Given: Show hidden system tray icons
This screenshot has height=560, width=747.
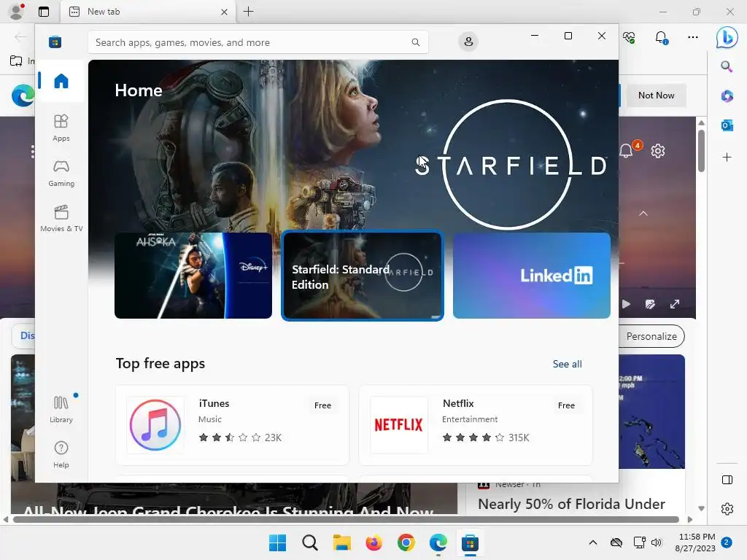Looking at the screenshot, I should [x=592, y=542].
